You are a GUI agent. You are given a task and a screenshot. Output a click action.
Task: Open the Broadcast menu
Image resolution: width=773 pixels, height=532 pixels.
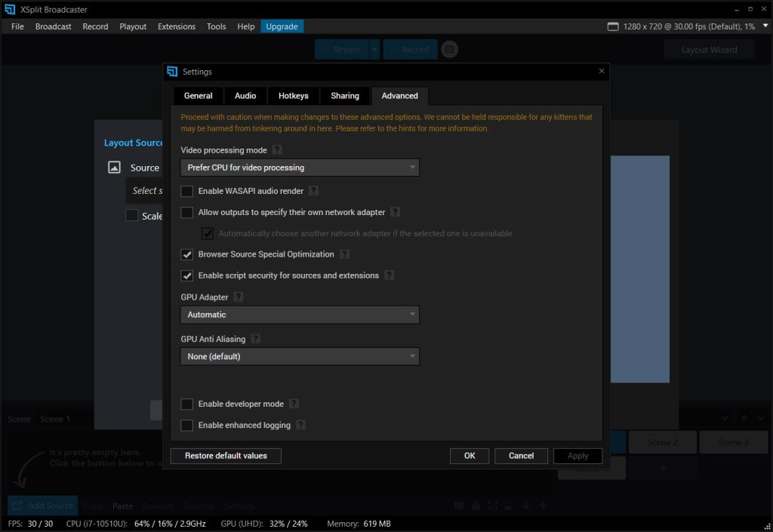pyautogui.click(x=54, y=26)
